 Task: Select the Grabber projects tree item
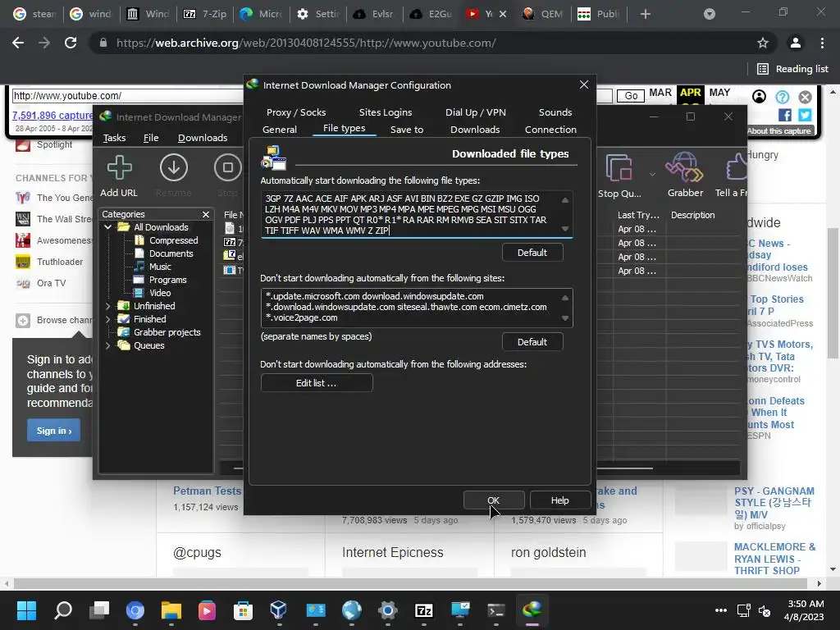pyautogui.click(x=167, y=332)
